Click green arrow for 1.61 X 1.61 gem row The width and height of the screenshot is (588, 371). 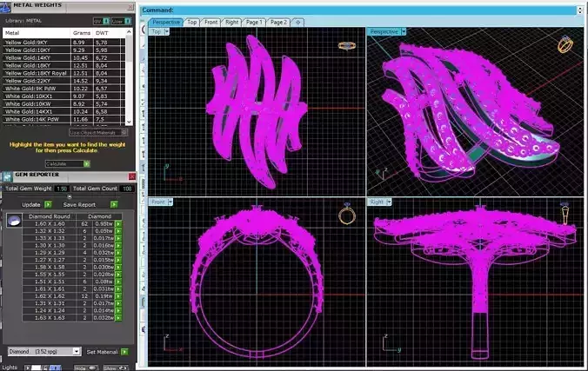pos(118,289)
